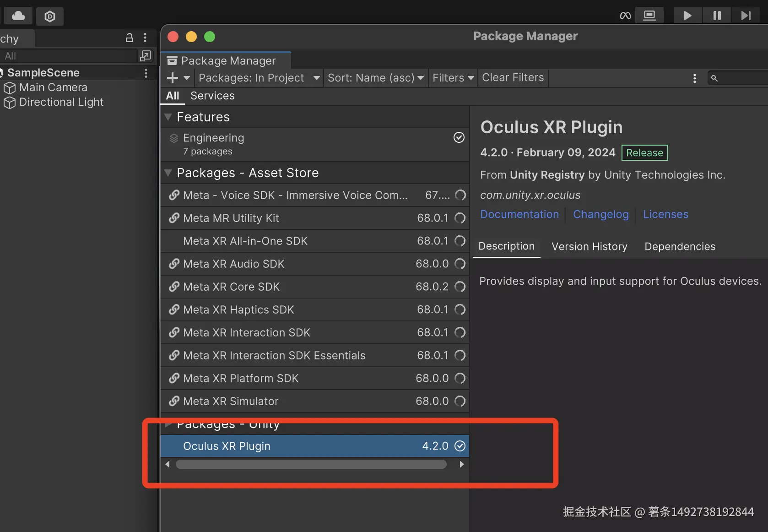
Task: Open the Changelog link
Action: click(600, 214)
